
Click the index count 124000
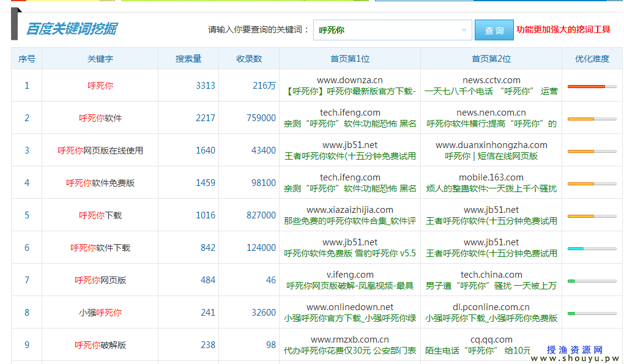pyautogui.click(x=261, y=248)
